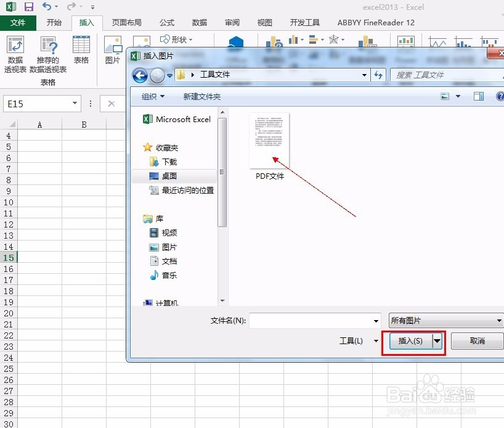This screenshot has width=504, height=428.
Task: Click the Redo arrow icon
Action: 71,6
